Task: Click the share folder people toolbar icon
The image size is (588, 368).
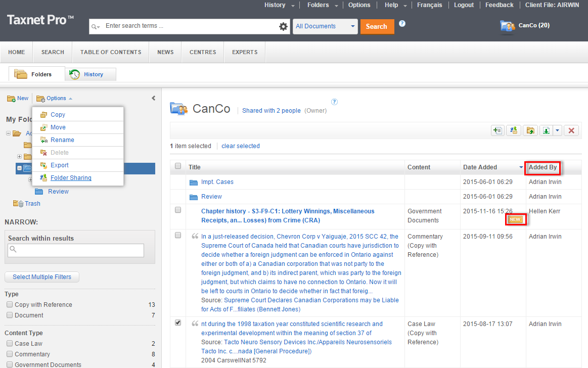Action: pyautogui.click(x=514, y=130)
